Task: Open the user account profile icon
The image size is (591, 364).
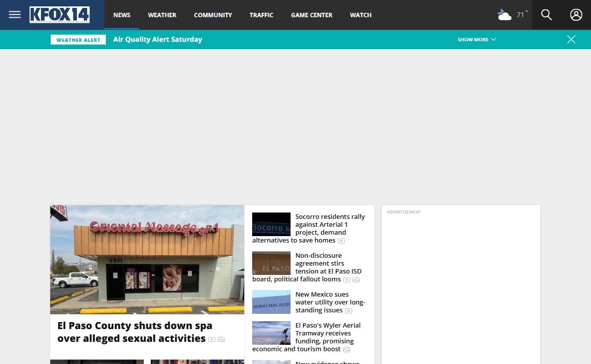Action: click(576, 15)
